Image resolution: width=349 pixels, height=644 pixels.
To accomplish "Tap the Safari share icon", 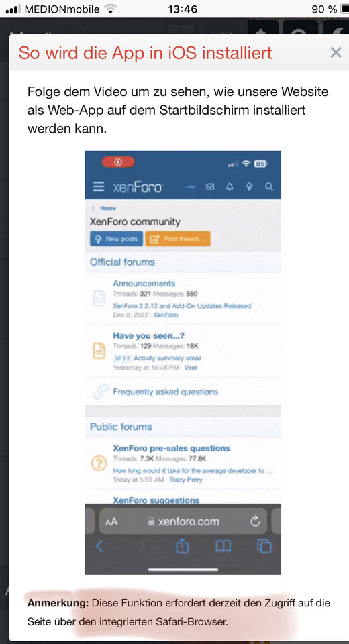I will [182, 545].
